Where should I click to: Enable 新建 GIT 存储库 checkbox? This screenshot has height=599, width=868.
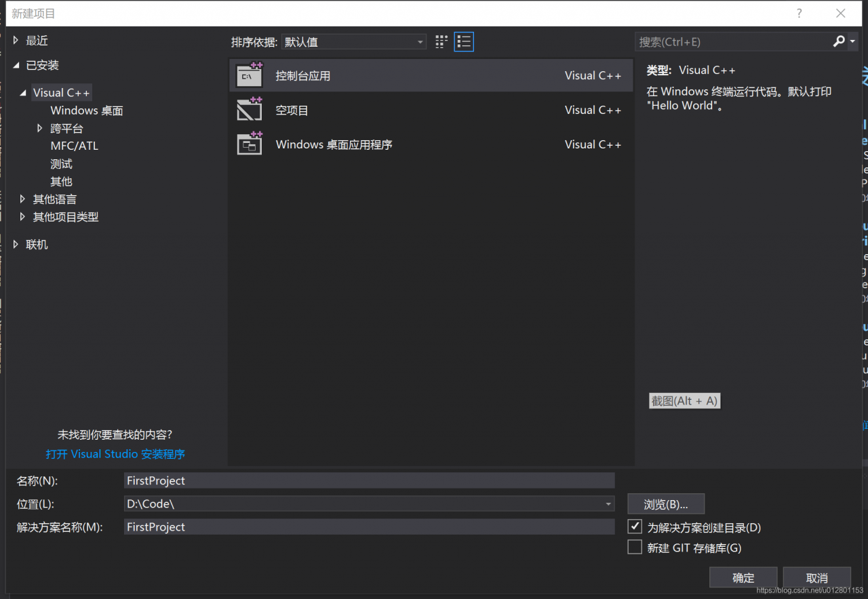coord(635,547)
